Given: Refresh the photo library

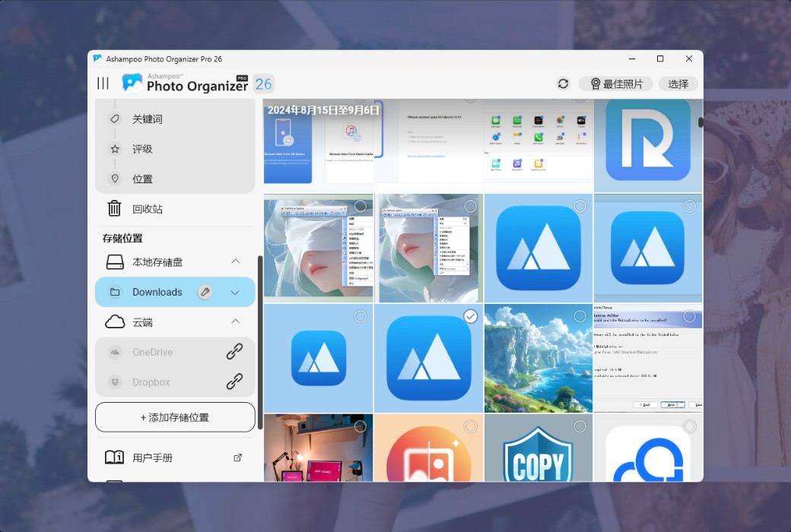Looking at the screenshot, I should click(563, 84).
